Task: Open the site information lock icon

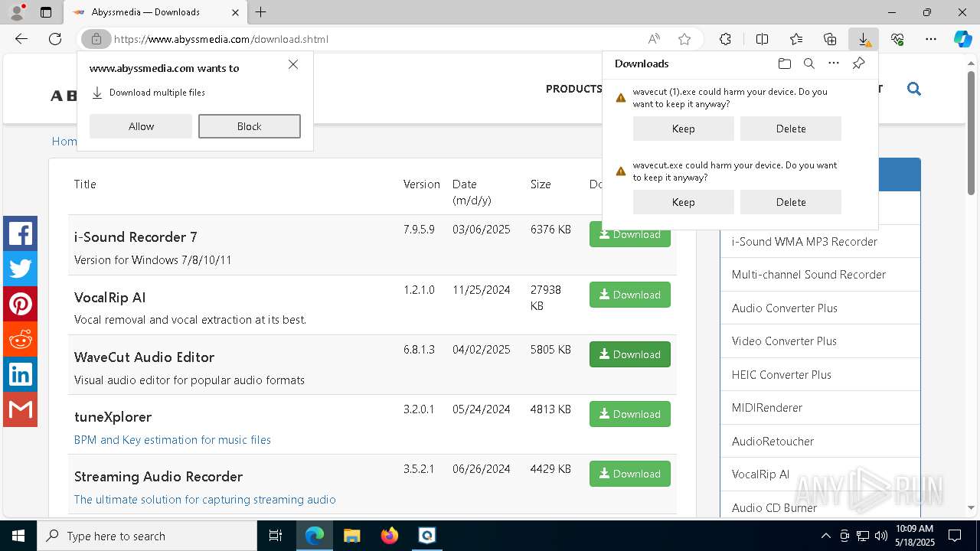Action: (x=96, y=39)
